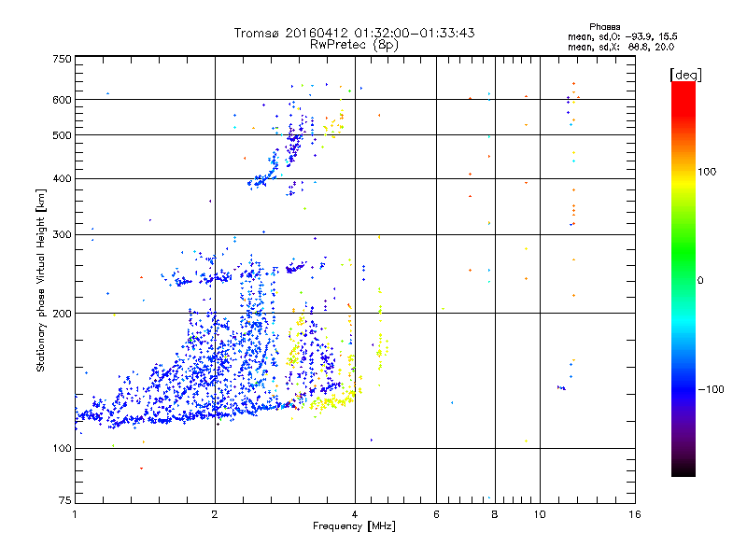Click the x-axis tick label '16'
747x560 pixels.
coord(635,514)
